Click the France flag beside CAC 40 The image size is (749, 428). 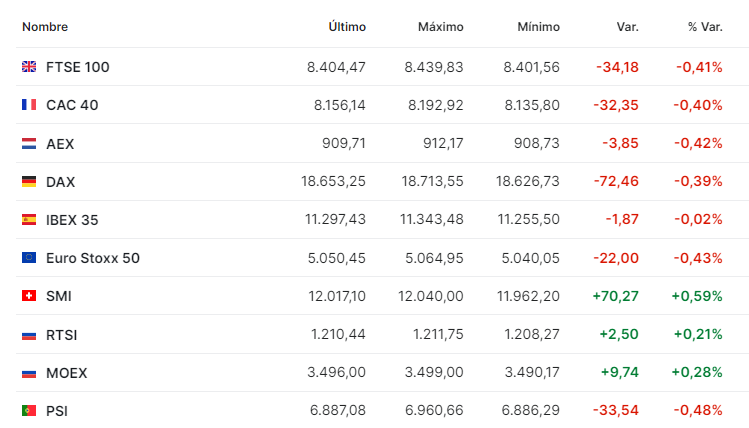[x=29, y=105]
